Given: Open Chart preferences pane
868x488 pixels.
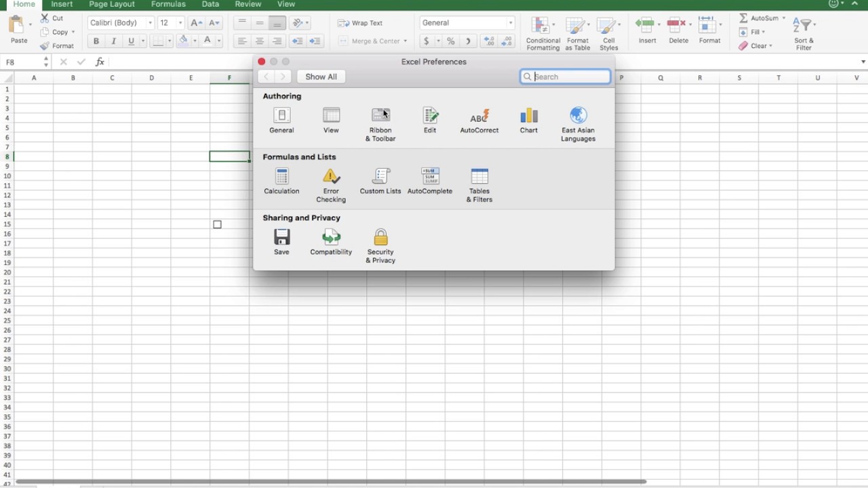Looking at the screenshot, I should (529, 121).
